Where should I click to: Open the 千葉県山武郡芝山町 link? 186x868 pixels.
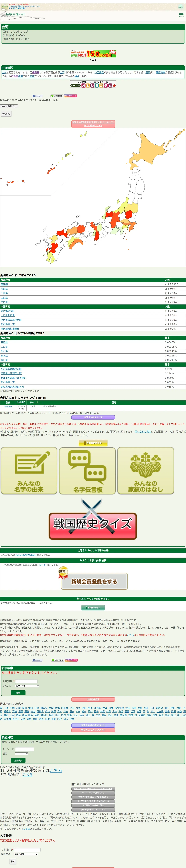pos(11,373)
